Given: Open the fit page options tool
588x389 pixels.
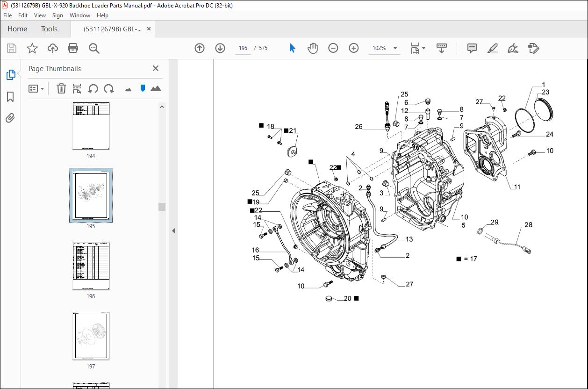Looking at the screenshot, I should 417,48.
